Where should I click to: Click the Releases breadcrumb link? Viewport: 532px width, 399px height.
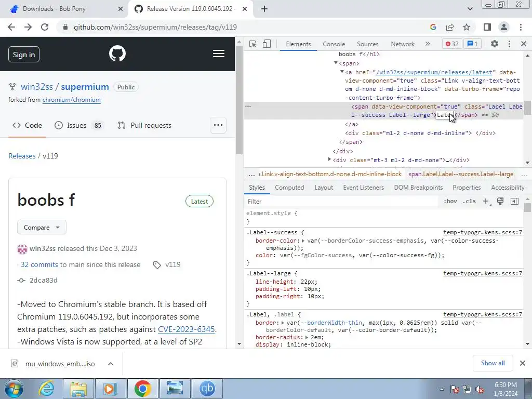(x=22, y=156)
